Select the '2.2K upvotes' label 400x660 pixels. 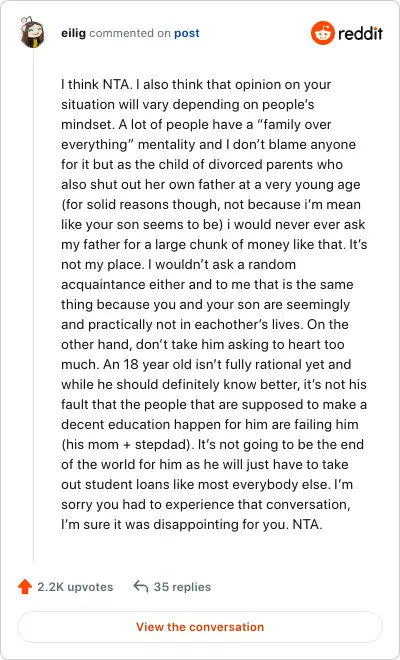click(75, 587)
